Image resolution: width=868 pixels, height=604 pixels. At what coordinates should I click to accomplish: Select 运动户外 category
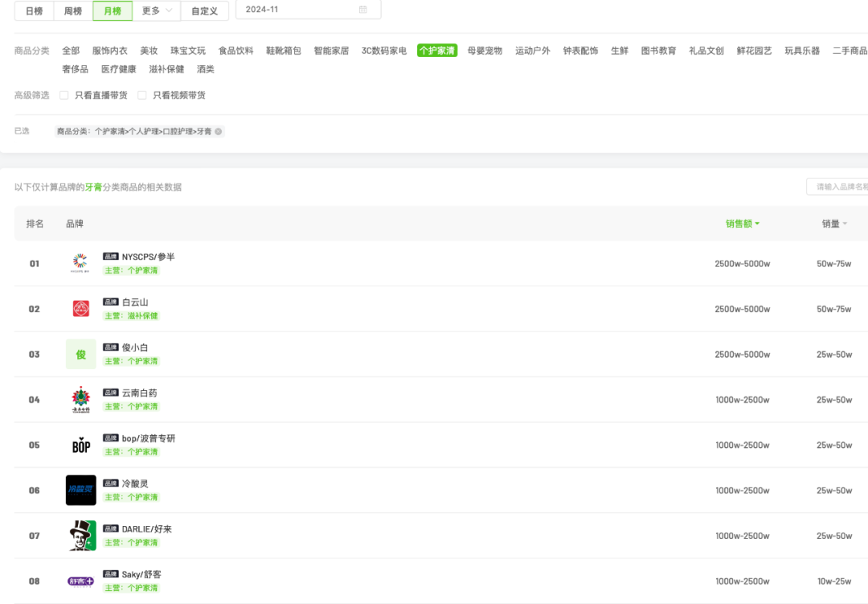[533, 51]
